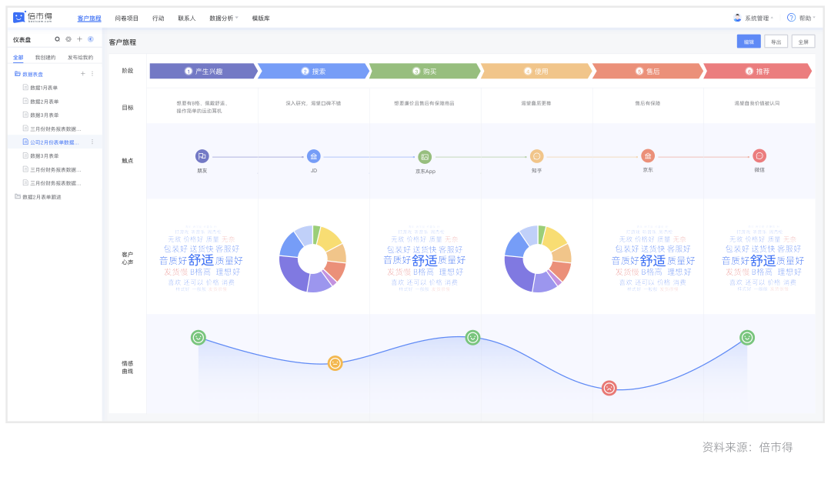This screenshot has height=504, width=831.
Task: Open the 客户旅程 nav item
Action: (x=89, y=18)
